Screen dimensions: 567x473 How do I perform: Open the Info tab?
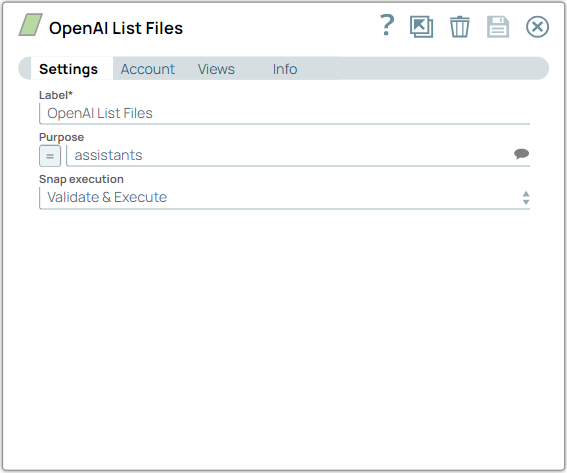coord(285,69)
